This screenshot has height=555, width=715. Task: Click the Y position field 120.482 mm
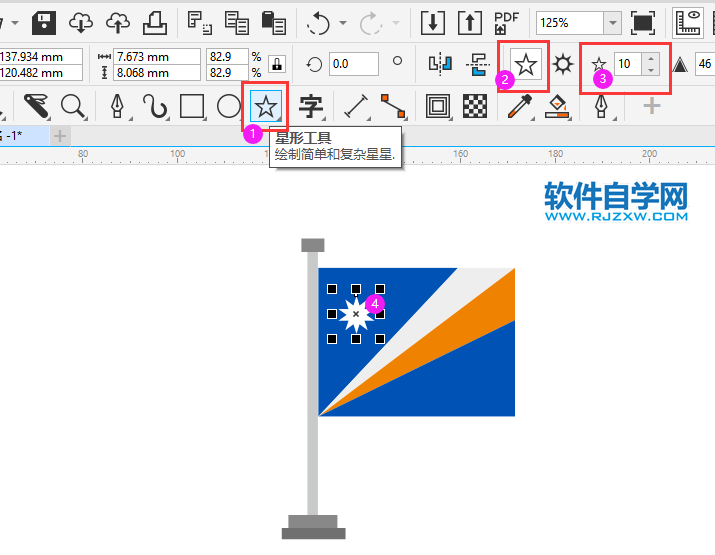click(x=41, y=73)
